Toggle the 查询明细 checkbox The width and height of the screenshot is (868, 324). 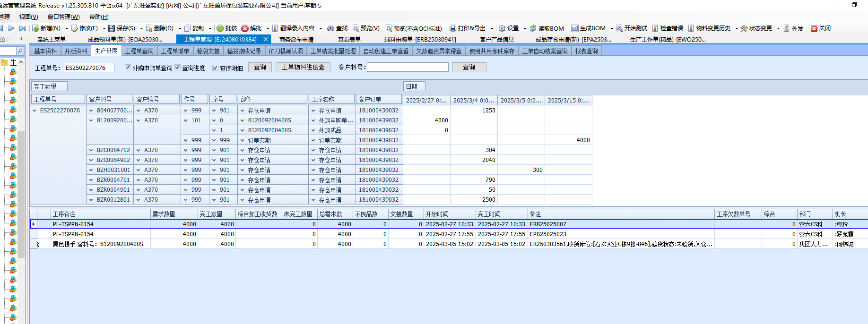tap(216, 68)
